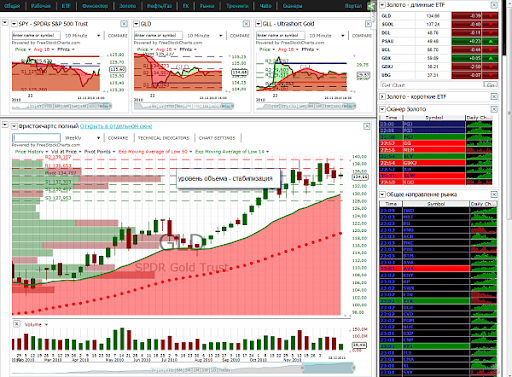Collapse the Сканер Золото panel
Screen dimensions: 512x377
382,109
